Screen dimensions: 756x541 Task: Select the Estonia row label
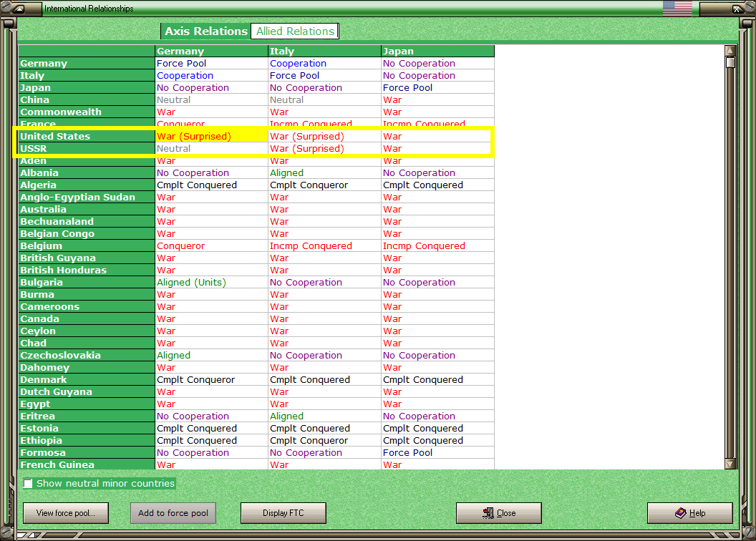coord(87,428)
